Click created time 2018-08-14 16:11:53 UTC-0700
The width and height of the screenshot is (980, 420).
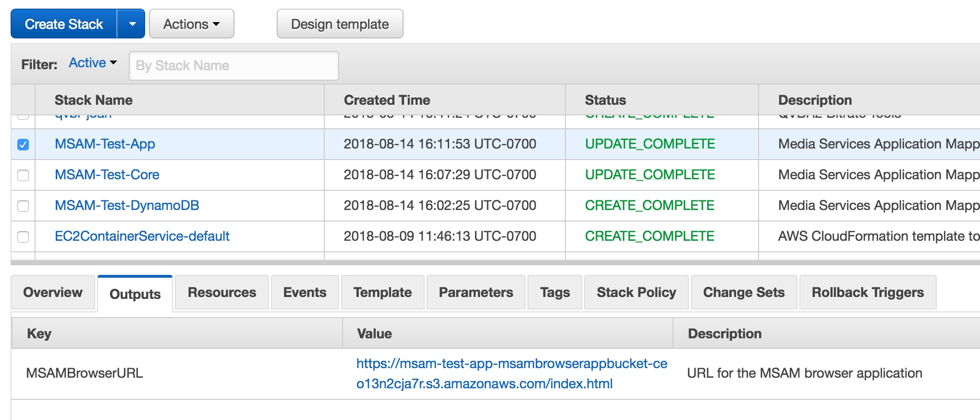[x=440, y=144]
